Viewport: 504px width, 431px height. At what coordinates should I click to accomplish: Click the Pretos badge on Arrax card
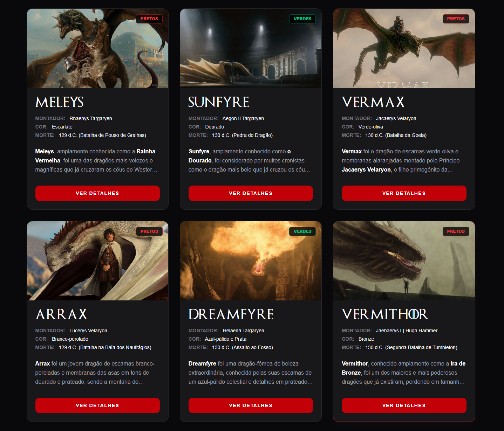[149, 231]
